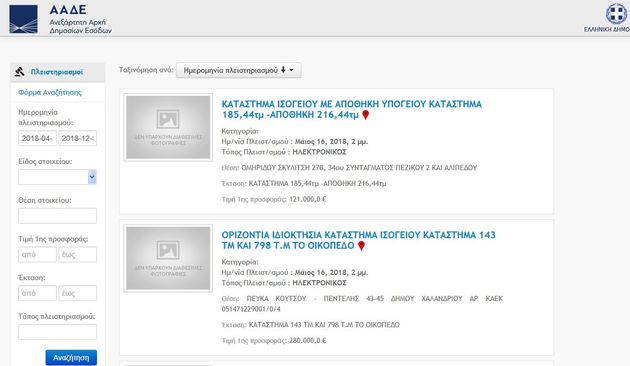630x366 pixels.
Task: Click ΗΛΕΚΤΡΟΝΙΚΟΣ in the first listing
Action: [x=319, y=152]
